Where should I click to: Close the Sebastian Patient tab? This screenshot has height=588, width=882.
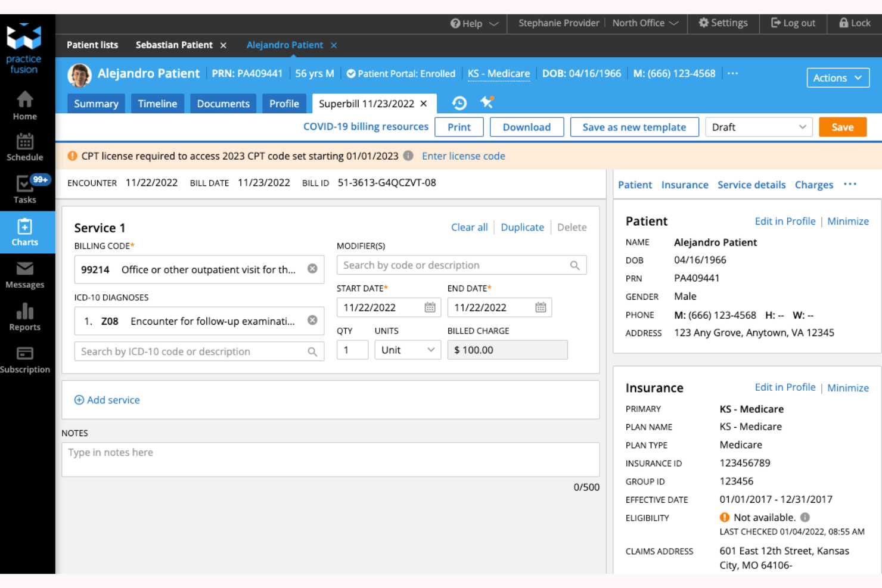(x=223, y=45)
